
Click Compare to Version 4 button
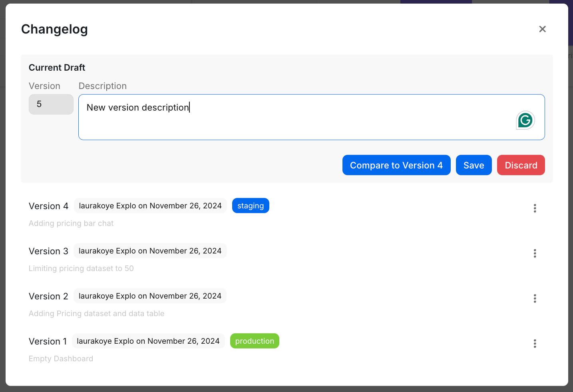[396, 165]
